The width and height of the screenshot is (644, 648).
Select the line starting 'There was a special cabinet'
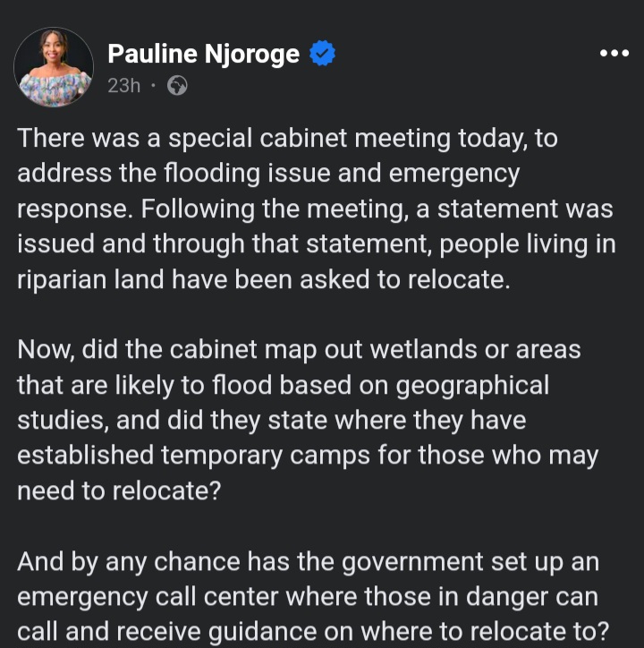coord(287,139)
